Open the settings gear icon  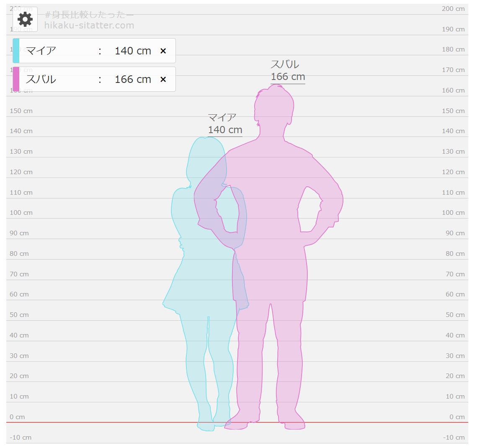(25, 19)
